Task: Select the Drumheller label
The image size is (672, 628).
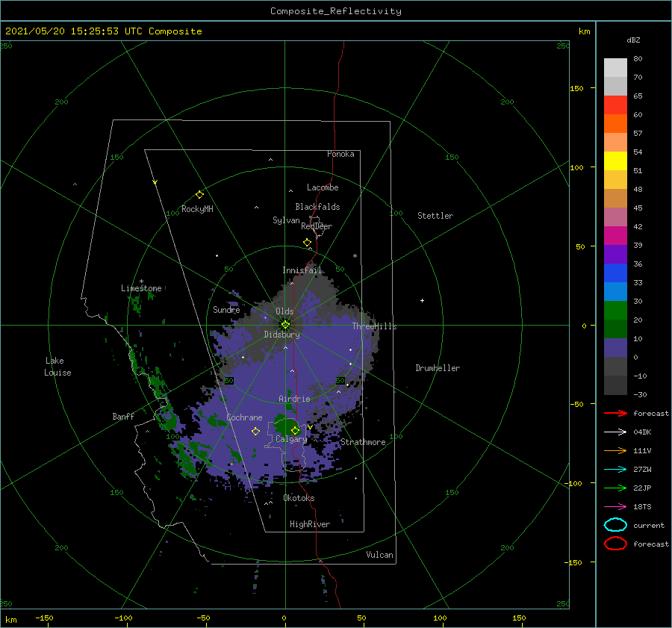Action: click(438, 368)
